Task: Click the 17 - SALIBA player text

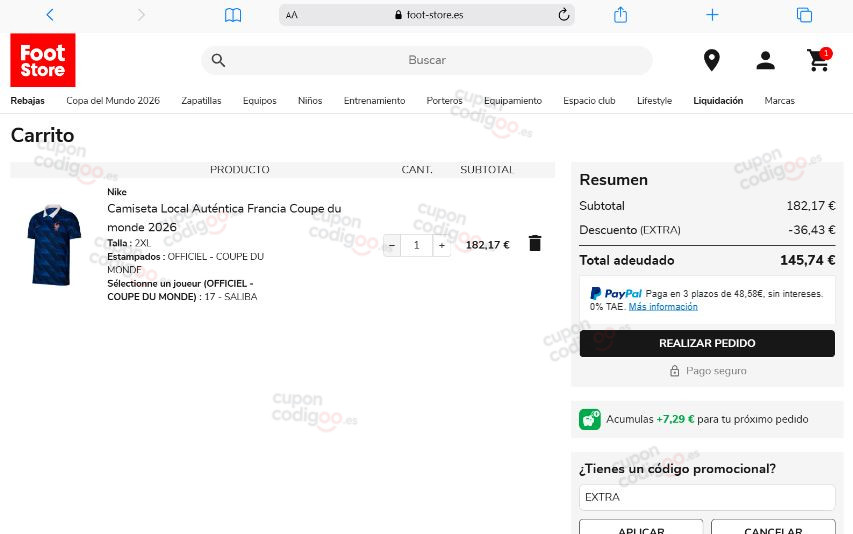Action: [231, 297]
